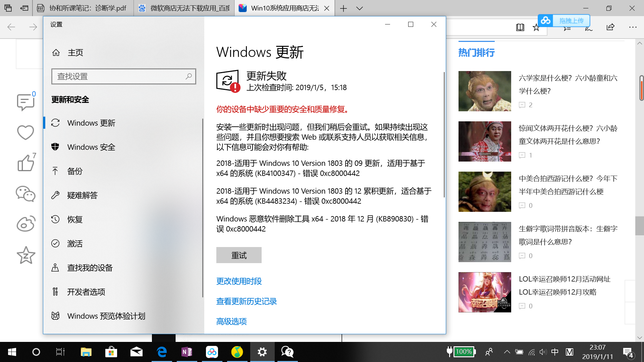Click the 生僻字 lyrics thumbnail
Image resolution: width=644 pixels, height=362 pixels.
pyautogui.click(x=485, y=242)
